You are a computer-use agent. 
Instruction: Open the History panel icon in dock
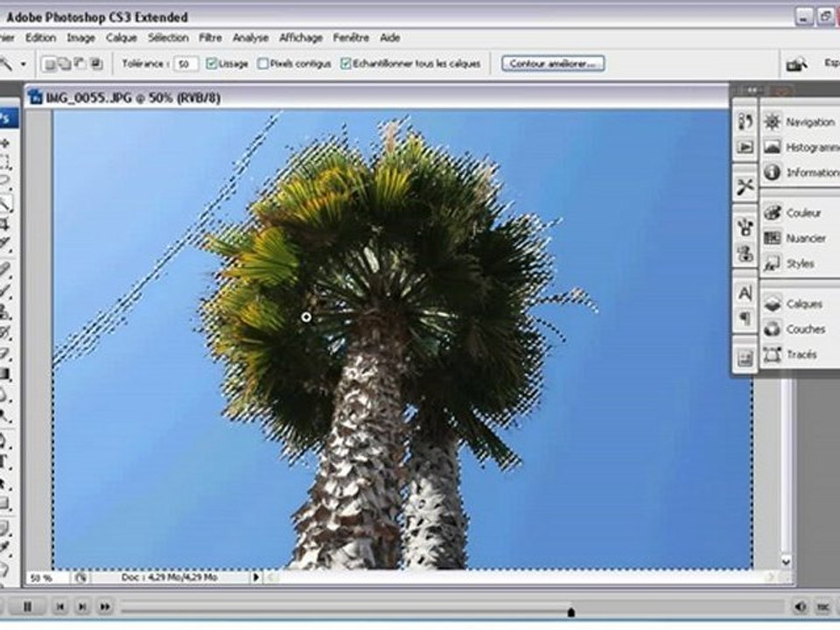point(745,122)
